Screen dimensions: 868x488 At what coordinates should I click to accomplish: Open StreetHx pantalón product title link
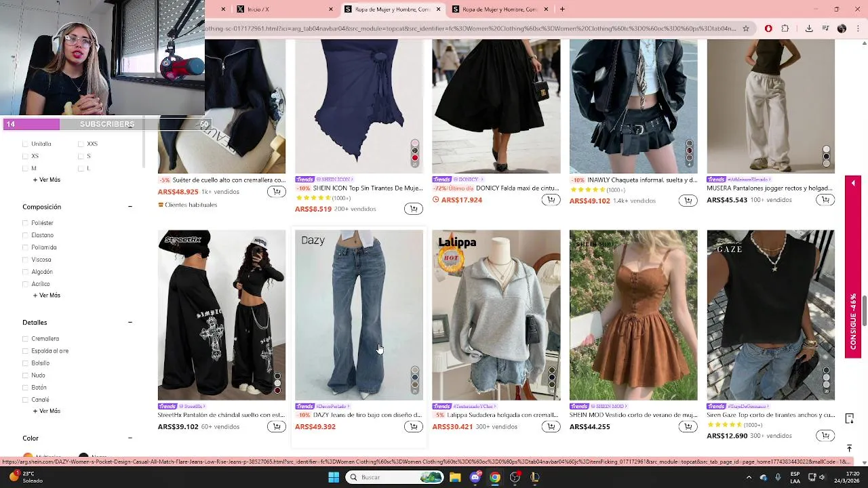point(221,415)
